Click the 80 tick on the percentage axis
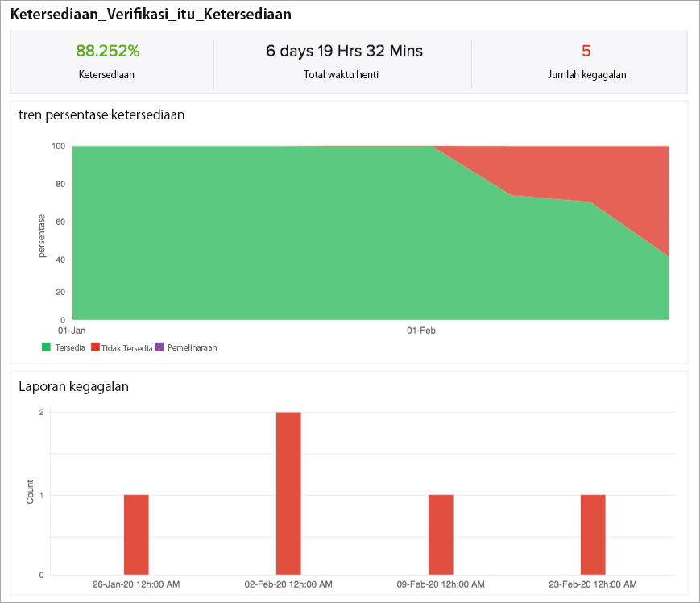This screenshot has height=603, width=700. tap(60, 184)
